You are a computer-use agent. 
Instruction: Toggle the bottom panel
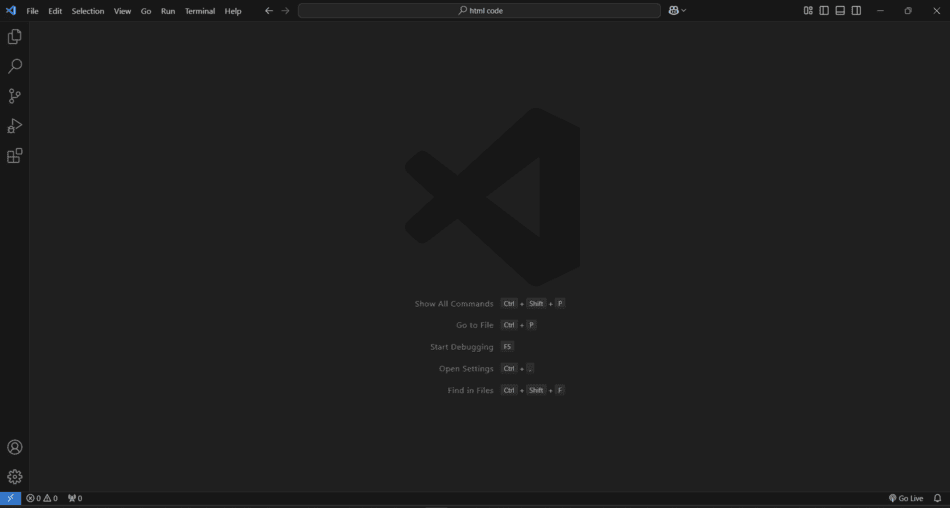(840, 10)
